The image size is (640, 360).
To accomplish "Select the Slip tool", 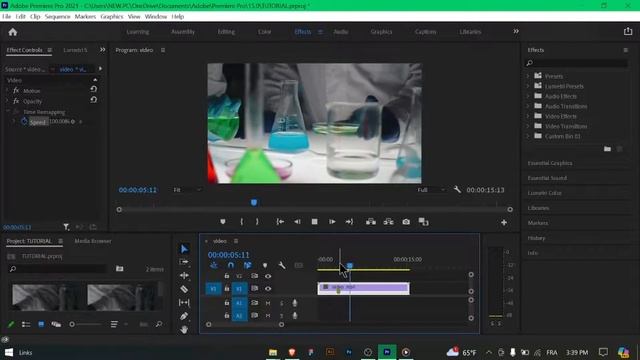I will tap(184, 302).
